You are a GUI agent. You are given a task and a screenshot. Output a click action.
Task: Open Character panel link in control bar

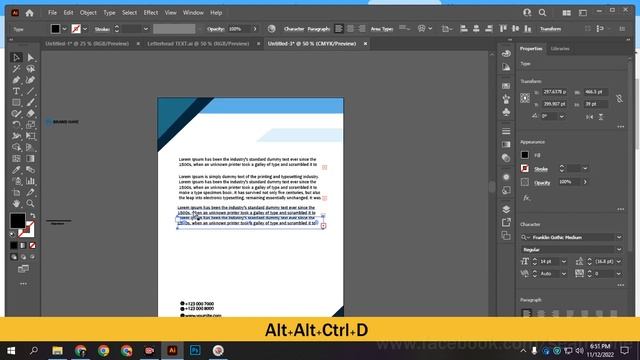tap(294, 29)
